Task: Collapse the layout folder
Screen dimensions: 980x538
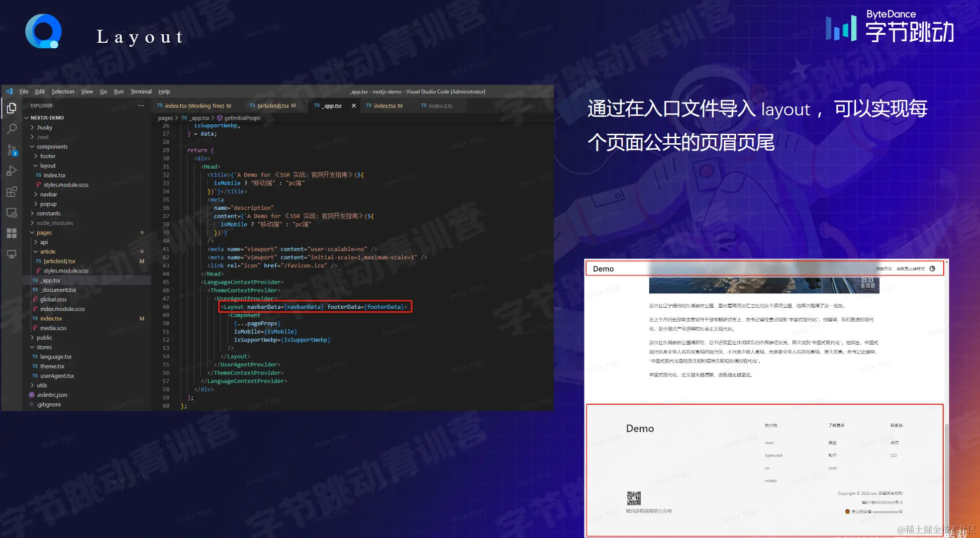Action: (48, 166)
